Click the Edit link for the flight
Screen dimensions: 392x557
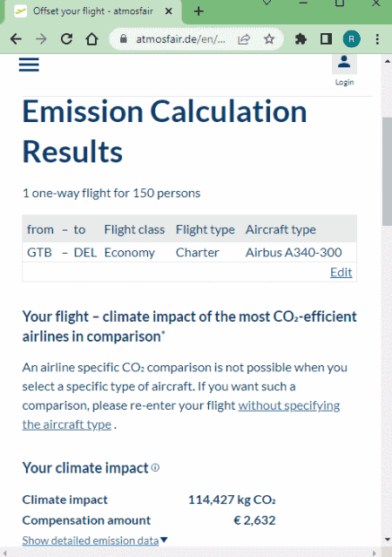341,272
